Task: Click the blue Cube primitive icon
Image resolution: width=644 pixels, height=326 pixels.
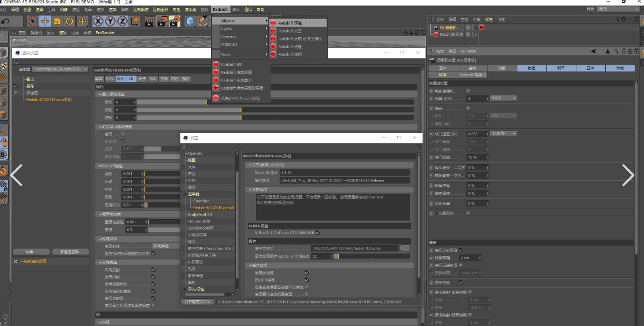Action: tap(190, 21)
